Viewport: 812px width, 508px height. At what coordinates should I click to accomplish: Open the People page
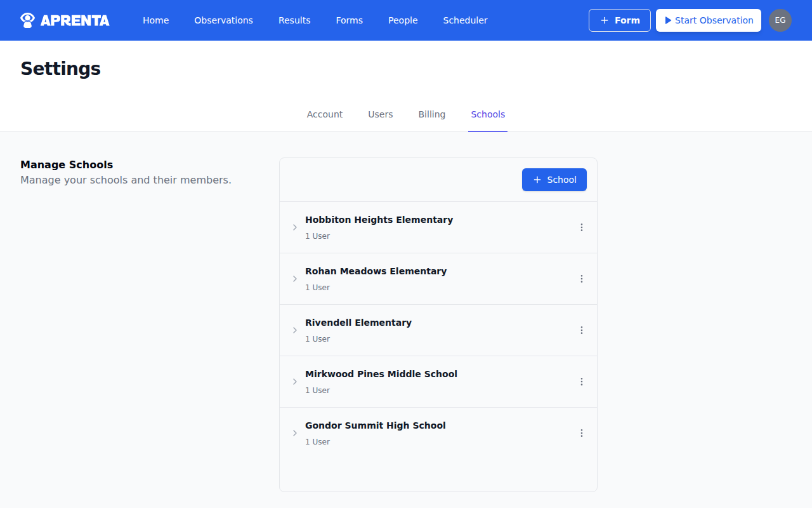[403, 20]
